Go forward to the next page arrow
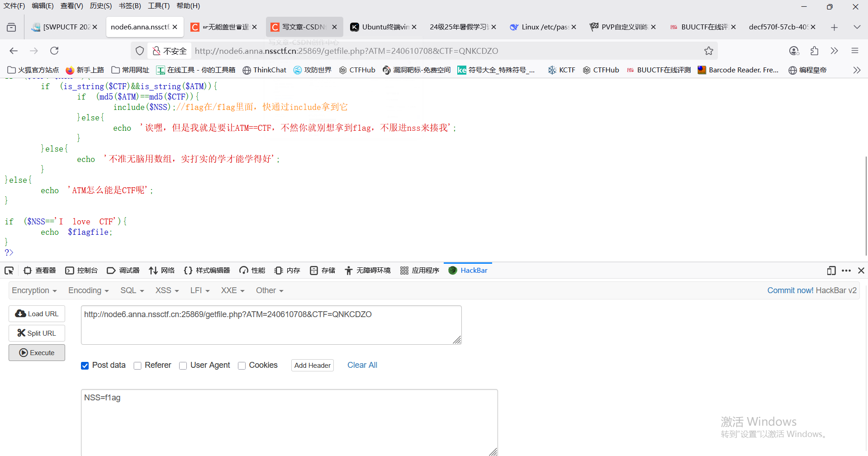Screen dimensions: 868x456 point(34,51)
